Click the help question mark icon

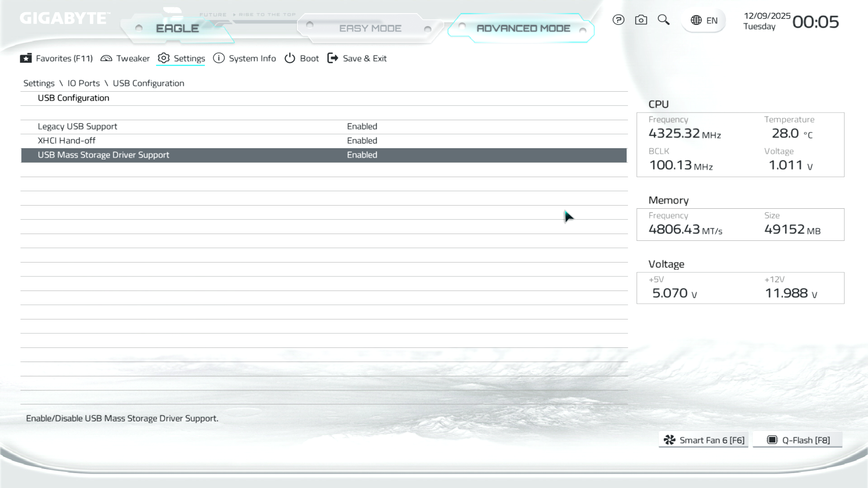pyautogui.click(x=618, y=20)
